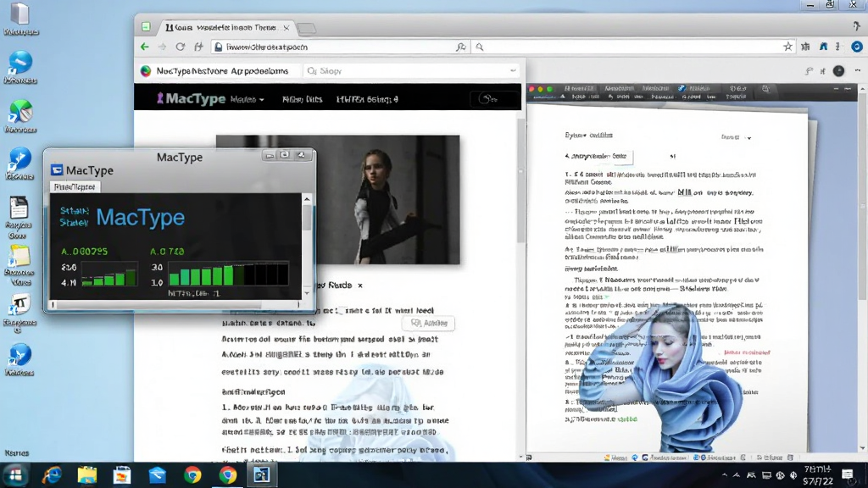This screenshot has width=868, height=488.
Task: Click the volume icon in system tray
Action: click(x=793, y=474)
